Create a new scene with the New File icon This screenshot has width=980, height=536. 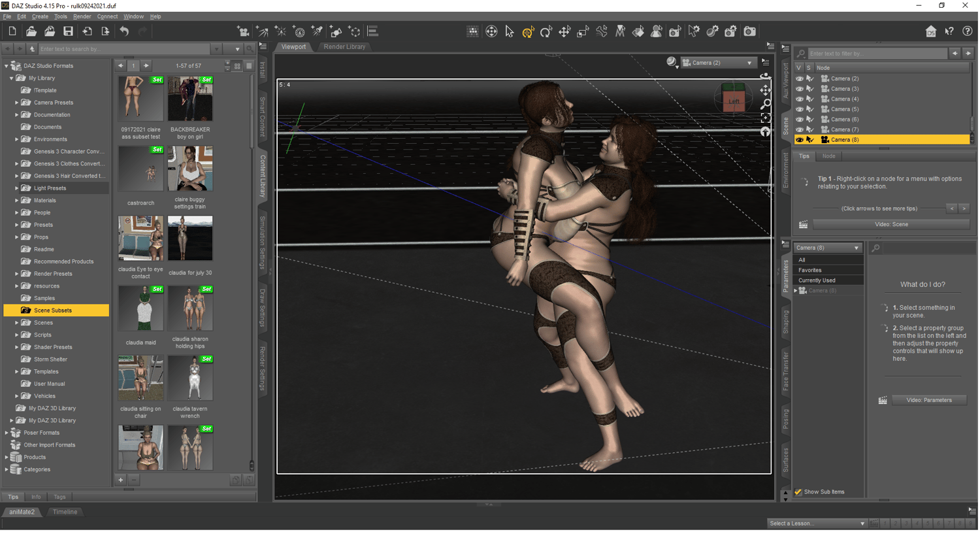[12, 31]
